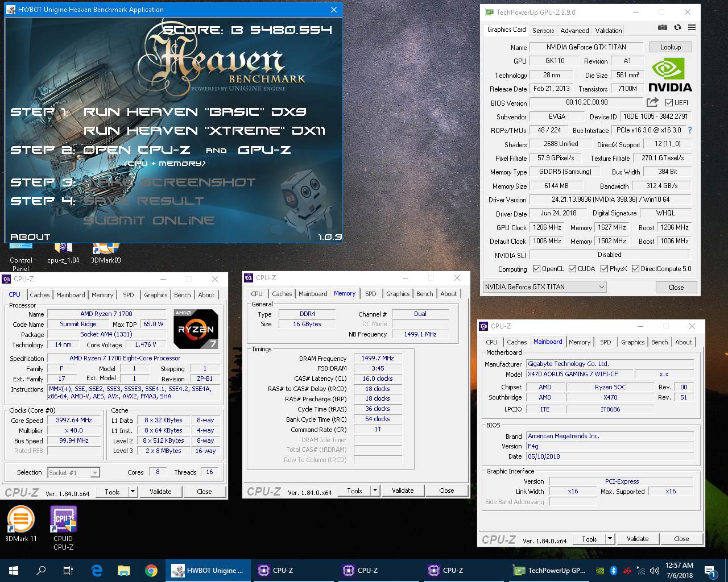This screenshot has height=582, width=728.
Task: Click the Core Speed value 3997.64 MHz
Action: 74,420
